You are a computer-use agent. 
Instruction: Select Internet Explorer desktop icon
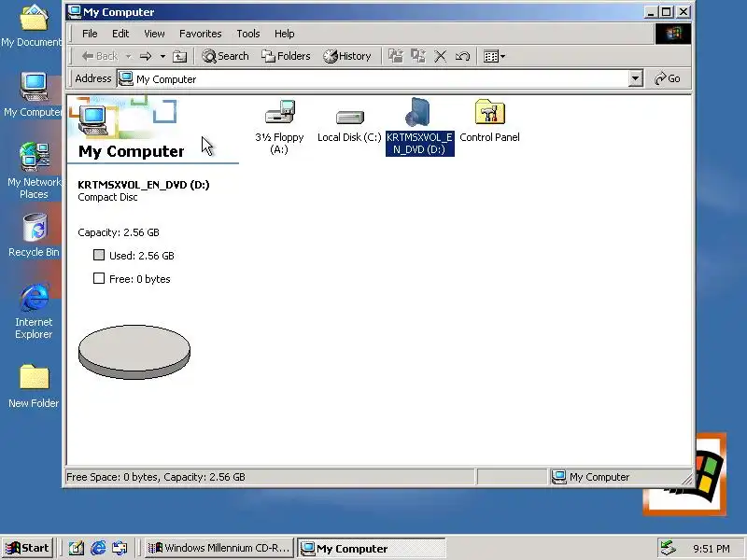pyautogui.click(x=34, y=312)
